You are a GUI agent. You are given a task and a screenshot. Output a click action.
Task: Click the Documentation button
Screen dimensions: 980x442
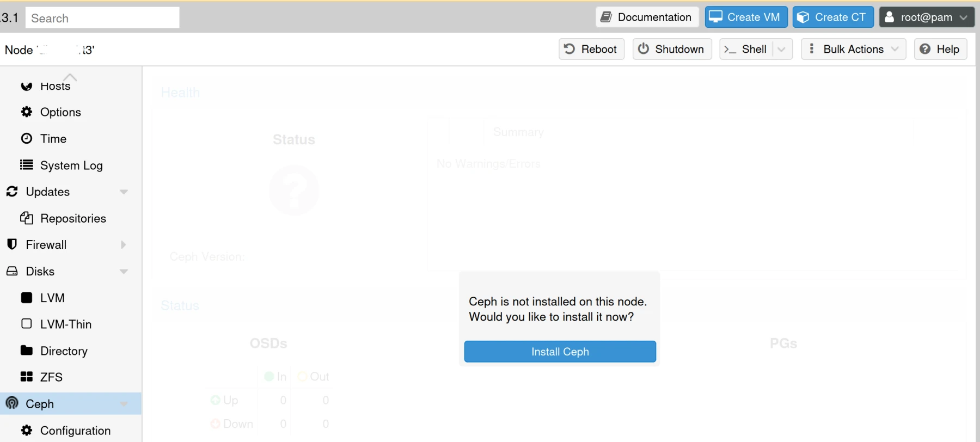click(x=647, y=17)
